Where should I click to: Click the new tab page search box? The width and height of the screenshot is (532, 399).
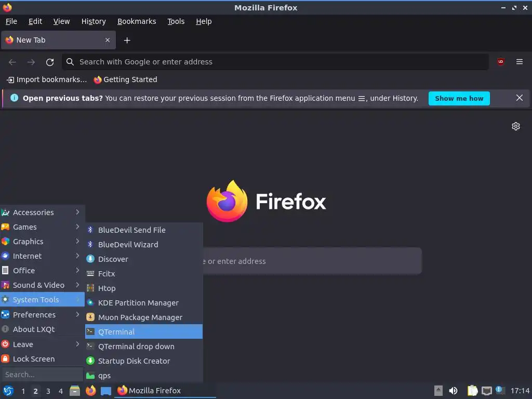click(x=312, y=261)
